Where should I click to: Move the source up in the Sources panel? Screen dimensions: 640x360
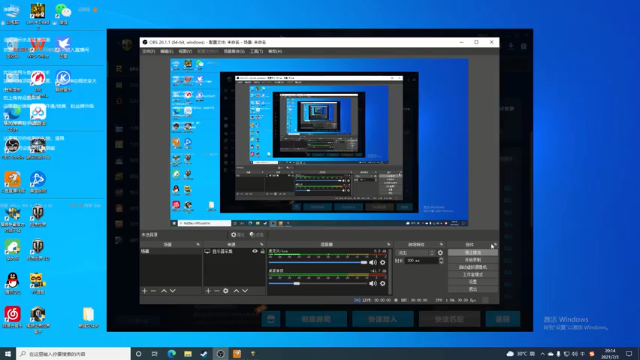(236, 291)
